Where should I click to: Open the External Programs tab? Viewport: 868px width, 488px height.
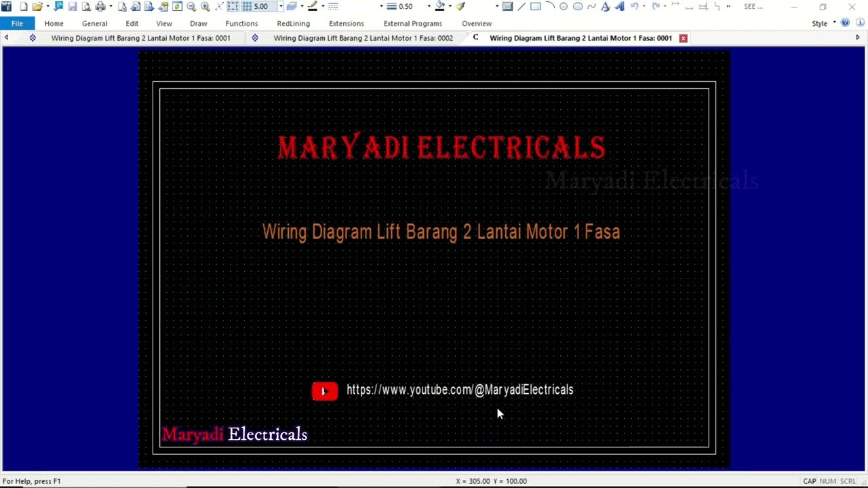click(412, 23)
